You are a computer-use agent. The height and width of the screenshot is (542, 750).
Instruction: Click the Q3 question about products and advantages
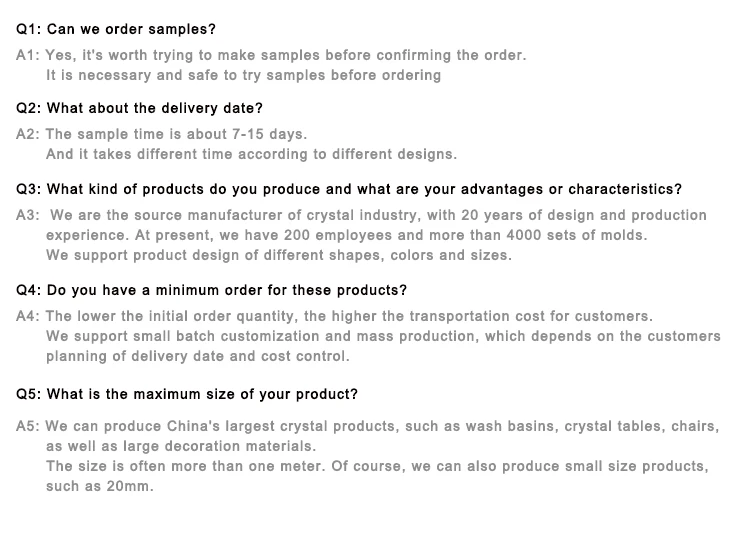tap(349, 189)
